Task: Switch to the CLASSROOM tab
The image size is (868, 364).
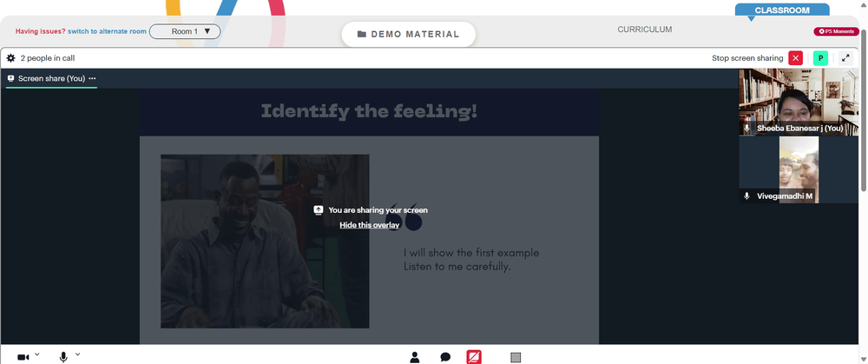Action: (782, 10)
